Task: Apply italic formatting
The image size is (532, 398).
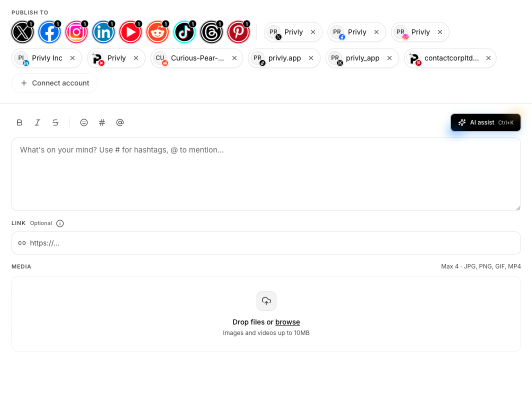Action: (37, 122)
